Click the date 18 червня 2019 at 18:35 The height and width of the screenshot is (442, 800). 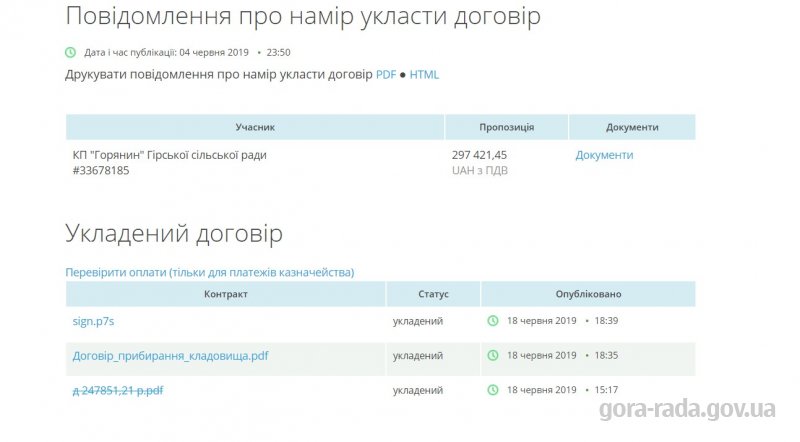(541, 355)
